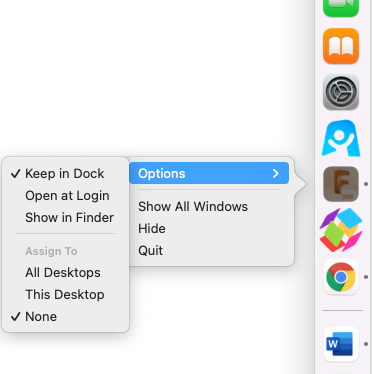Expand the Options submenu arrow
Image resolution: width=372 pixels, height=374 pixels.
tap(275, 173)
